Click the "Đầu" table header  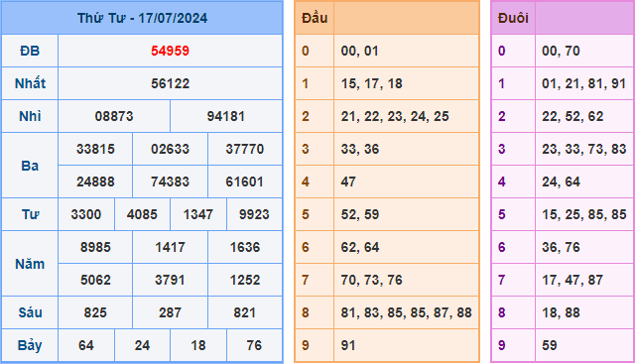tap(315, 18)
